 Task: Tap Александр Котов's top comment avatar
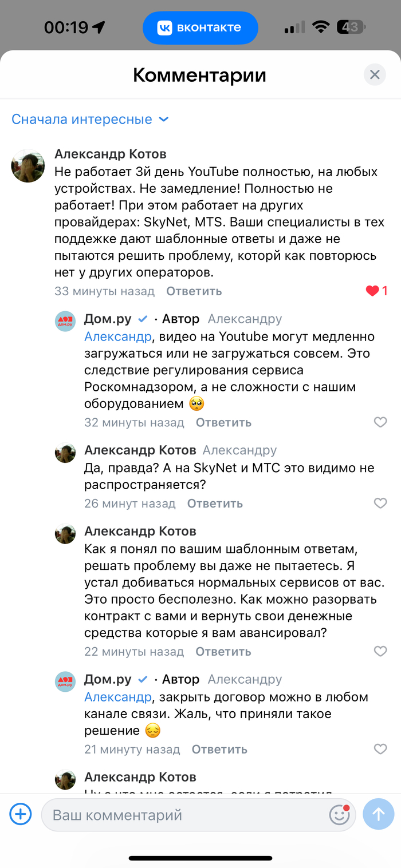click(x=28, y=166)
